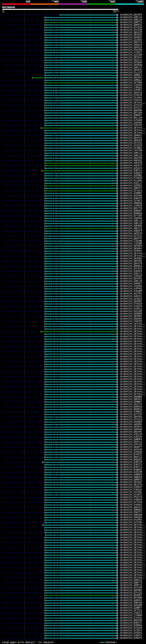Image resolution: width=146 pixels, height=644 pixels.
Task: Click the label UniRef100_Q2TM96
Action: 131,82
